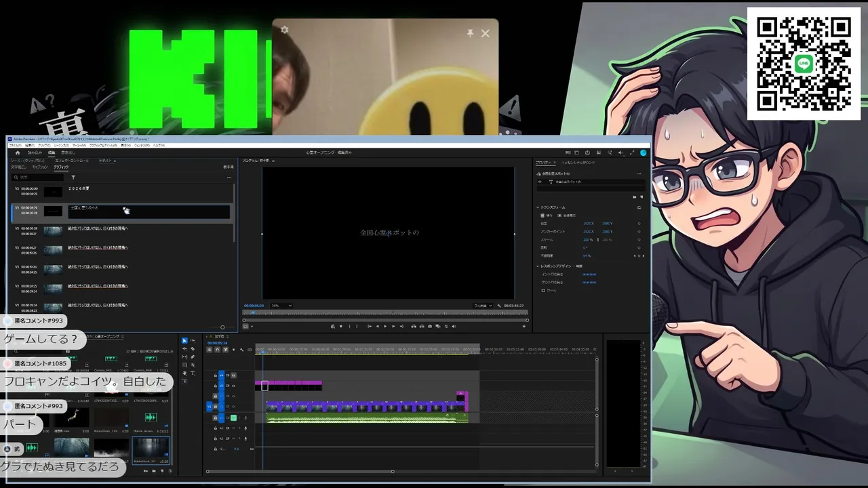Screen dimensions: 868x488
Task: Open the Program monitor button editor plus
Action: (524, 326)
